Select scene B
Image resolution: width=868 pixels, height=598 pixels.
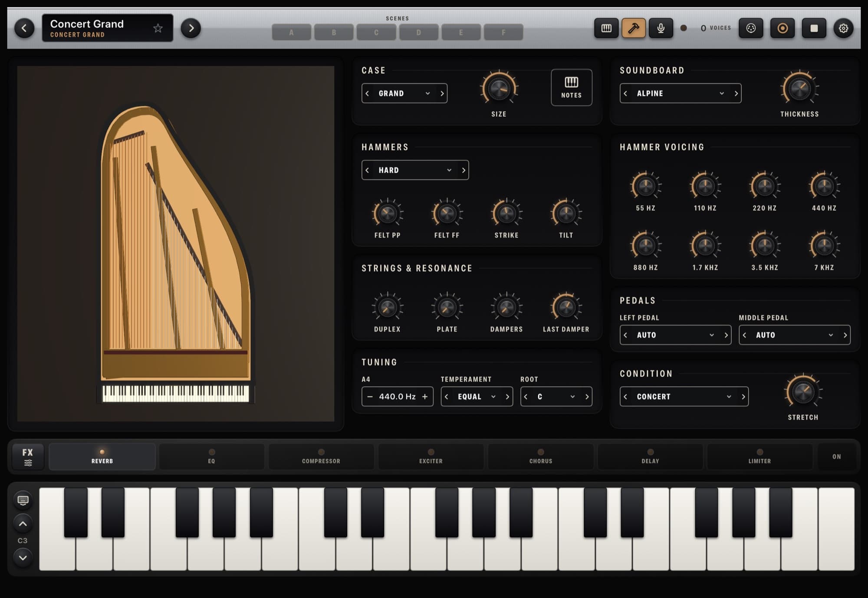334,33
